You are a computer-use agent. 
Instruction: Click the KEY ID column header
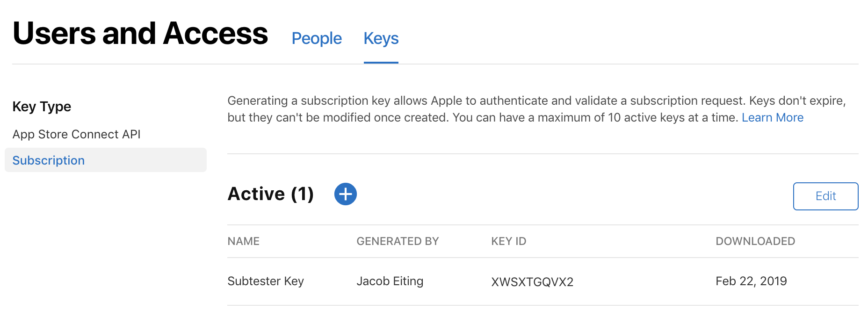point(509,241)
